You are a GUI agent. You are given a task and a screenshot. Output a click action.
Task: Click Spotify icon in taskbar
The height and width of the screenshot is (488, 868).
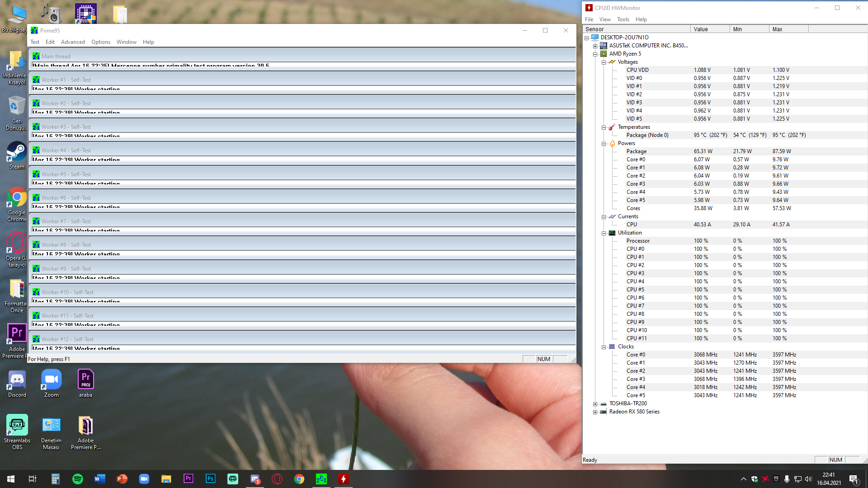tap(78, 479)
